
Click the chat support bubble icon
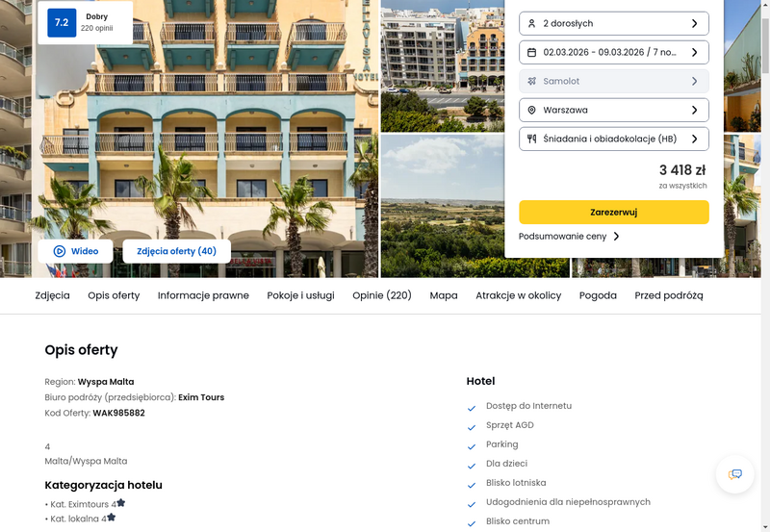(x=734, y=474)
